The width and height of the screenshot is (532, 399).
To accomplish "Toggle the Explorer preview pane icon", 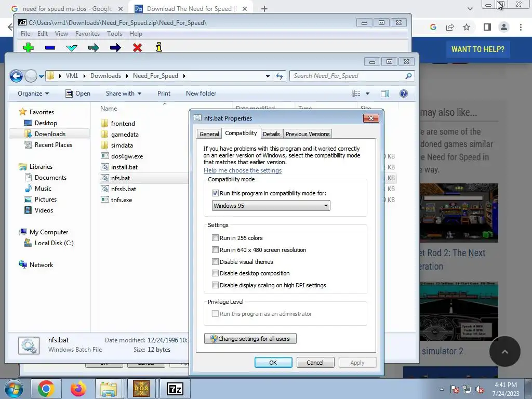I will [x=385, y=94].
